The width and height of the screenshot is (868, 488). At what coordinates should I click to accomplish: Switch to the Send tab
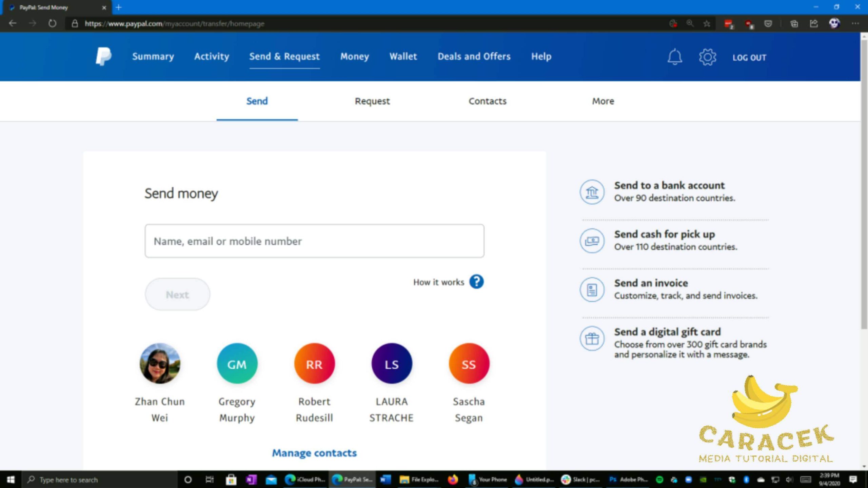coord(257,101)
